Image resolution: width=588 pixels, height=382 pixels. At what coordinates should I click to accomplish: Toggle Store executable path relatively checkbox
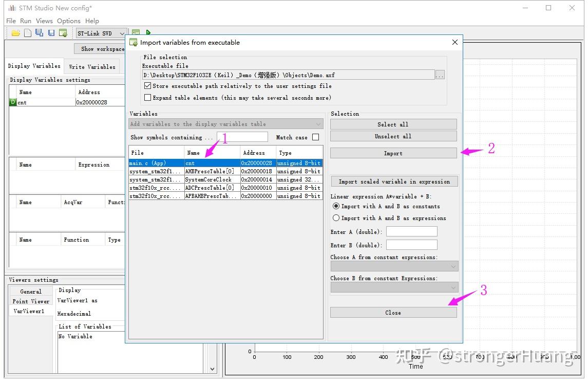148,86
